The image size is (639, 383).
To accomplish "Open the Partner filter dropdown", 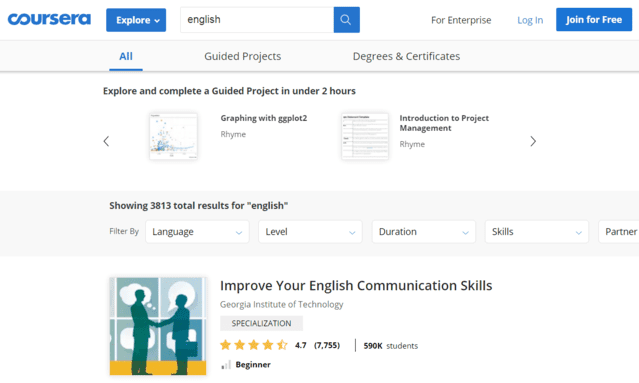I will coord(619,232).
